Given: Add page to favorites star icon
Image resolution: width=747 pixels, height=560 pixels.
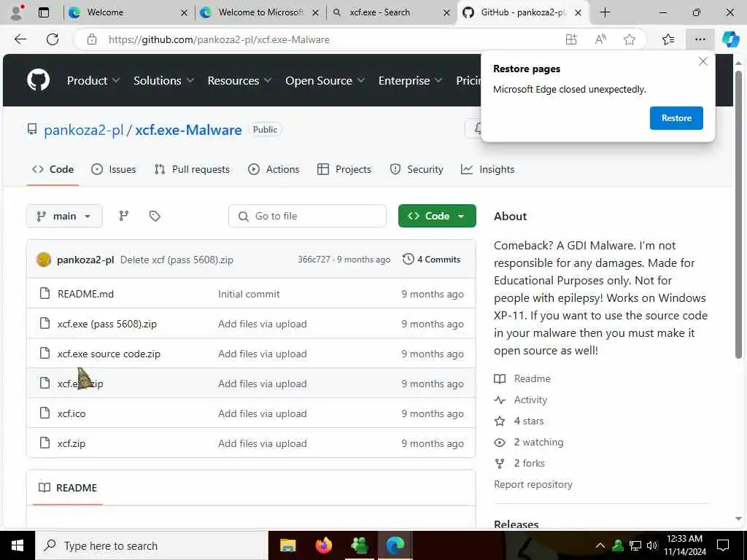Looking at the screenshot, I should pyautogui.click(x=630, y=39).
